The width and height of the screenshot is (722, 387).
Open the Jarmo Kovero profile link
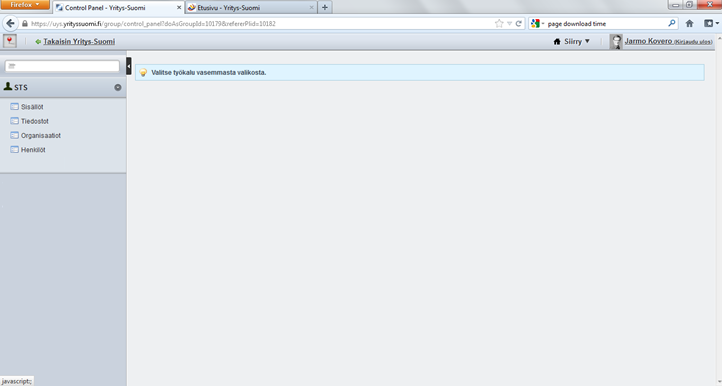click(648, 41)
